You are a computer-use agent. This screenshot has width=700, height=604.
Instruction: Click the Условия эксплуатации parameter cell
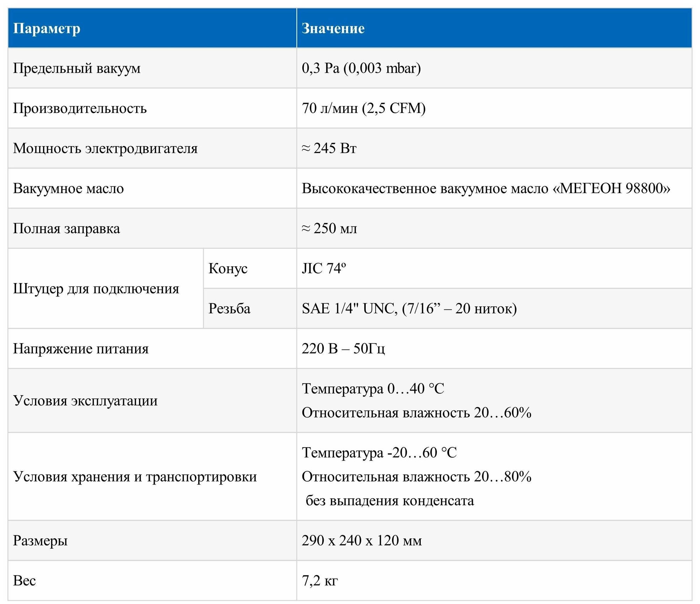click(x=85, y=401)
